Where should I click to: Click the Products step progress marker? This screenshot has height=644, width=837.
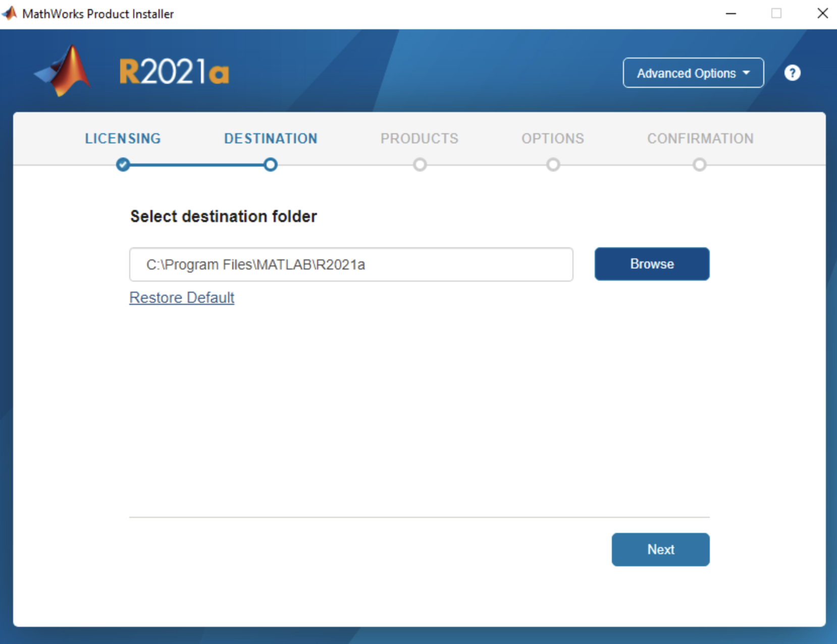click(x=420, y=165)
